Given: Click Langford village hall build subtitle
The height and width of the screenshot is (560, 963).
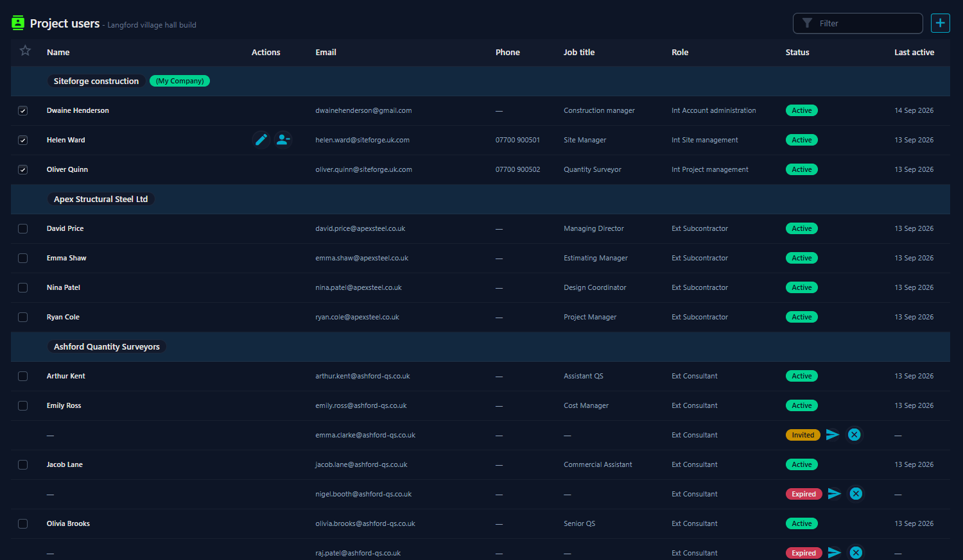Looking at the screenshot, I should (152, 25).
